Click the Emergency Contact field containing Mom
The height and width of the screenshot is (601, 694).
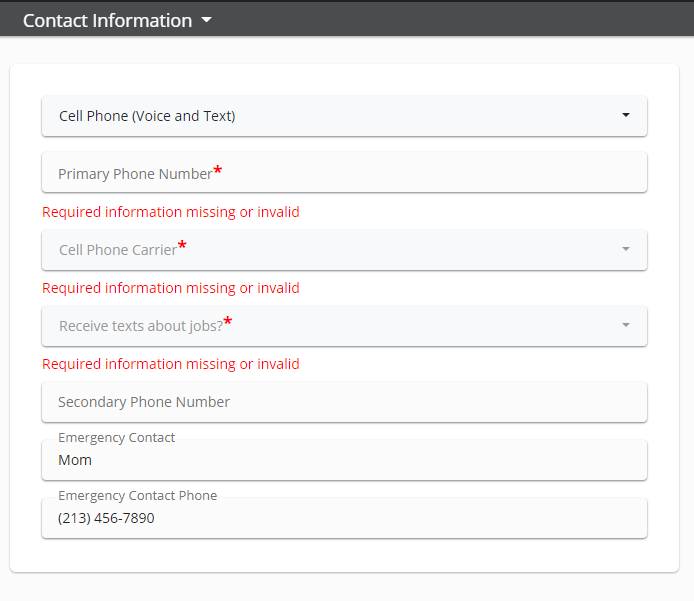pos(344,461)
